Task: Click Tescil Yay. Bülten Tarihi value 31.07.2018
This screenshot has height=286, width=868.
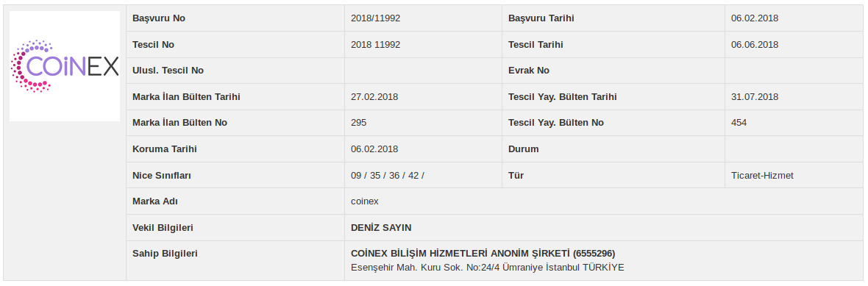Action: click(755, 97)
